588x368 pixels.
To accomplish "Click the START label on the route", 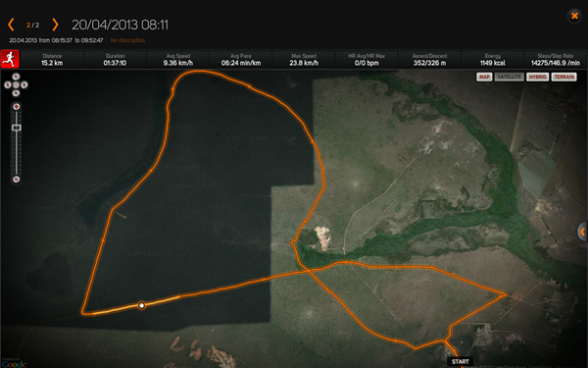I will tap(461, 362).
